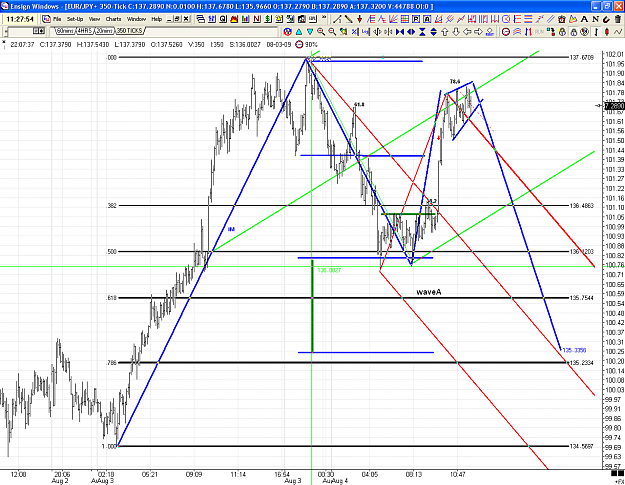
Task: Click the Ensign logo beside File menu
Action: 46,19
